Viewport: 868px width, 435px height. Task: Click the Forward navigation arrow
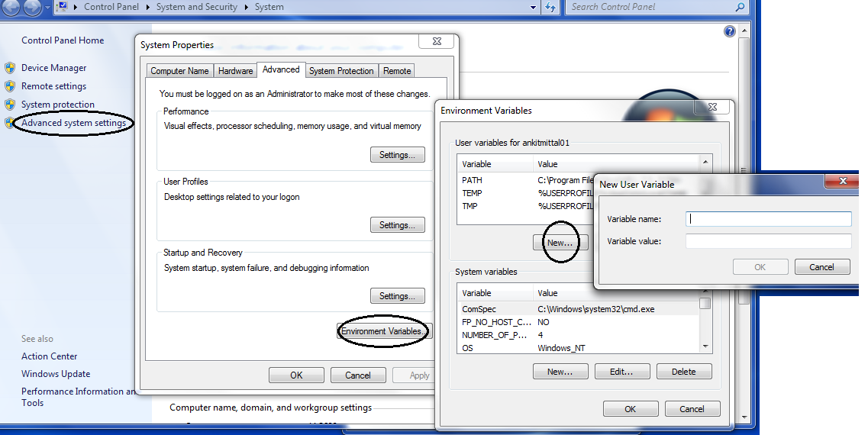pyautogui.click(x=32, y=7)
